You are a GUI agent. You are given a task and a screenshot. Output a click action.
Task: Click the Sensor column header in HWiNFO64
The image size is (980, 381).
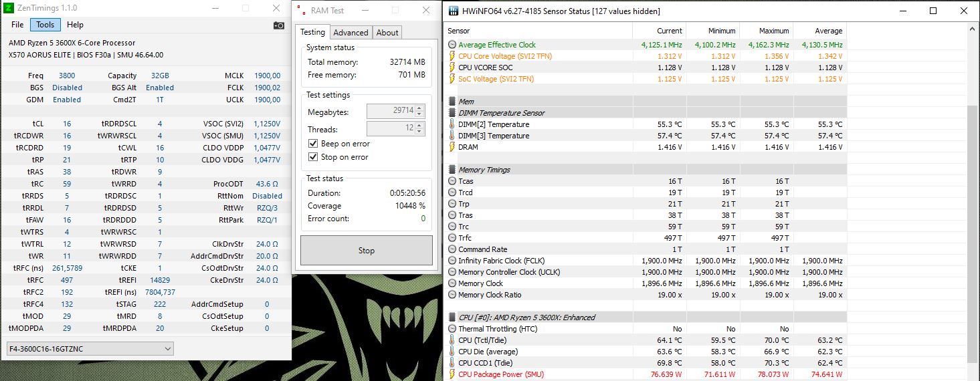(x=538, y=31)
